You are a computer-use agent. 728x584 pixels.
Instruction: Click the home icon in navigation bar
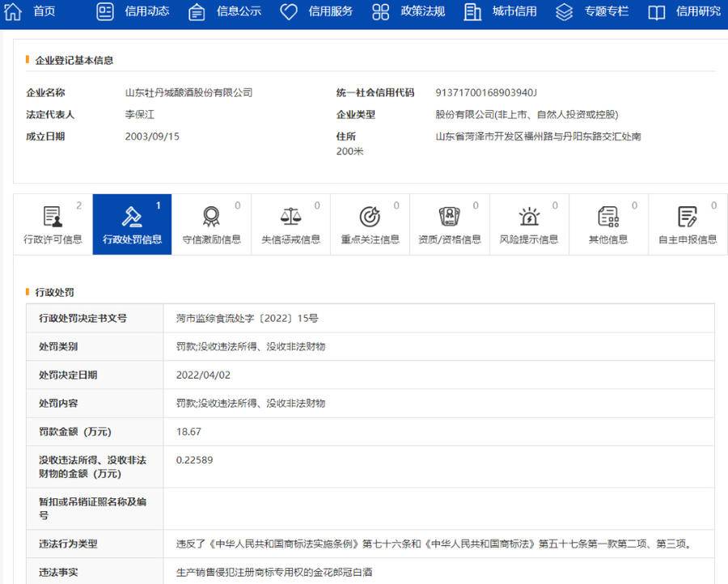[x=13, y=11]
